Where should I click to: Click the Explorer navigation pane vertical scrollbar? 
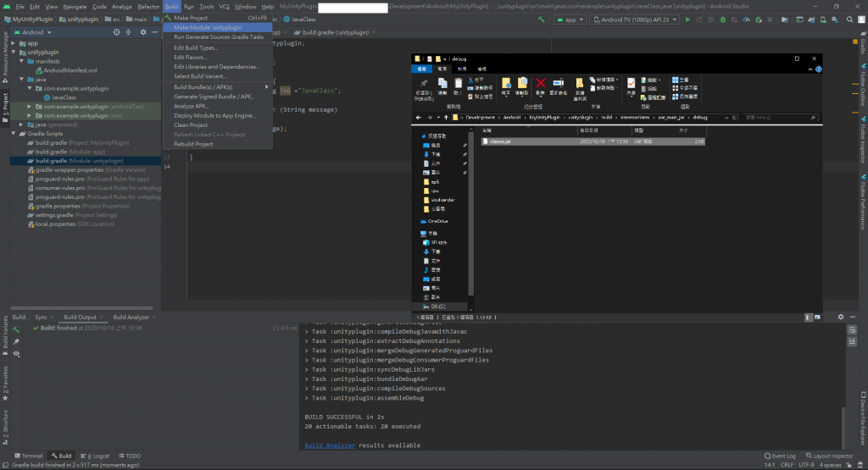(x=471, y=213)
